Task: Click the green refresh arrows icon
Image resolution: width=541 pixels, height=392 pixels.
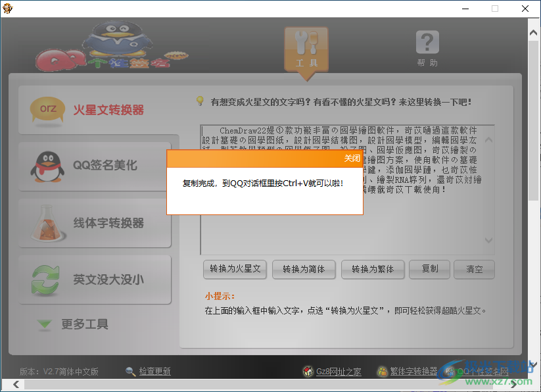Action: [x=45, y=280]
